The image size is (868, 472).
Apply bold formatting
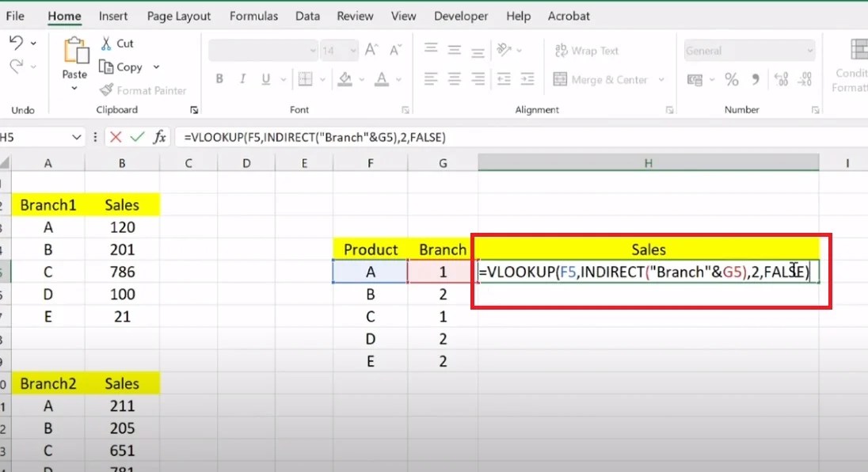tap(219, 78)
